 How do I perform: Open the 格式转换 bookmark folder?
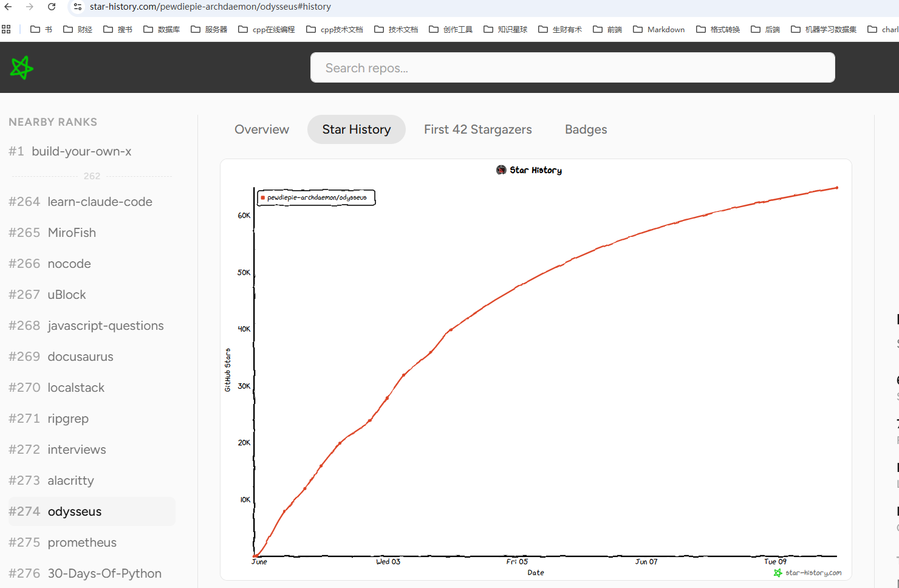click(718, 29)
